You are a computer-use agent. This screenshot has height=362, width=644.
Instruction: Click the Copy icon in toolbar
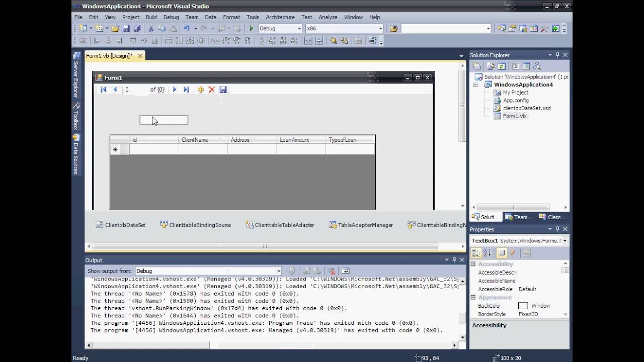162,29
